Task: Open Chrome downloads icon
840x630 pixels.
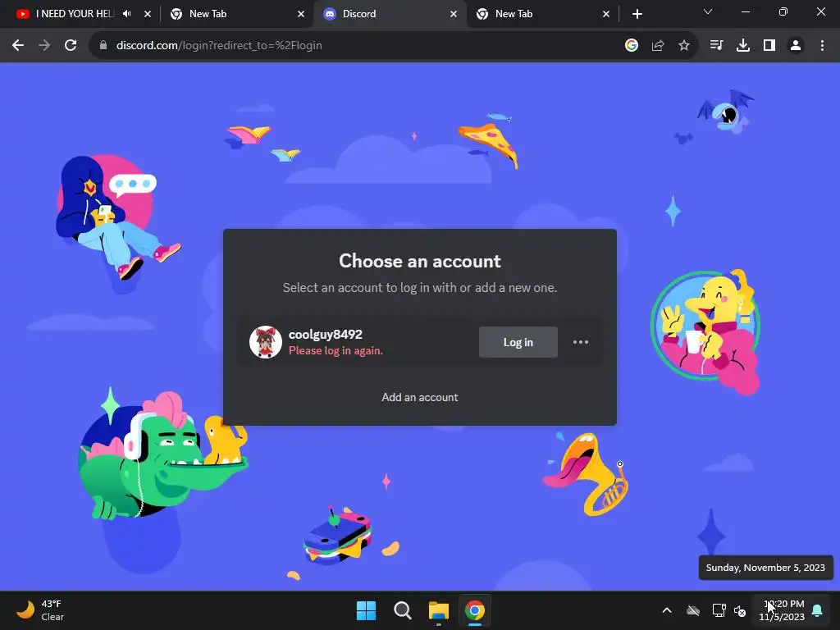Action: click(743, 46)
